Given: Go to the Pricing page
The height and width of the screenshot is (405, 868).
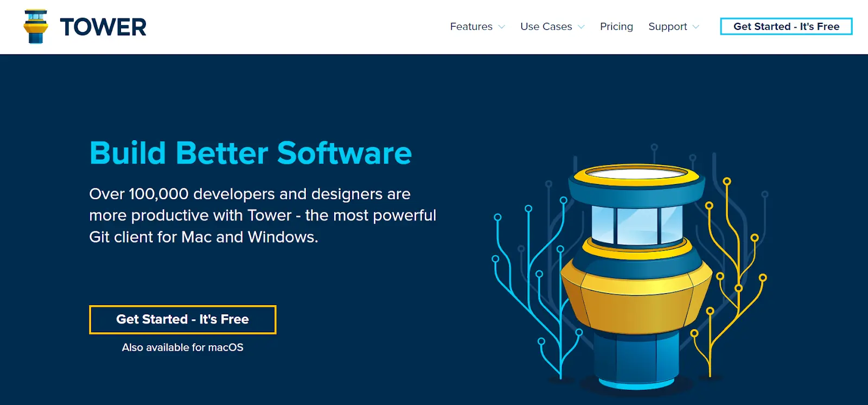Looking at the screenshot, I should pos(616,27).
